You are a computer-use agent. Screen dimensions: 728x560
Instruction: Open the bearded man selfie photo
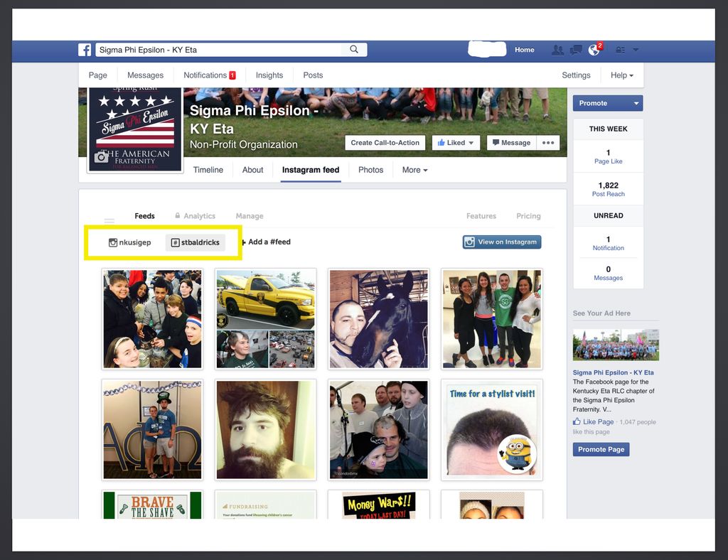coord(266,430)
